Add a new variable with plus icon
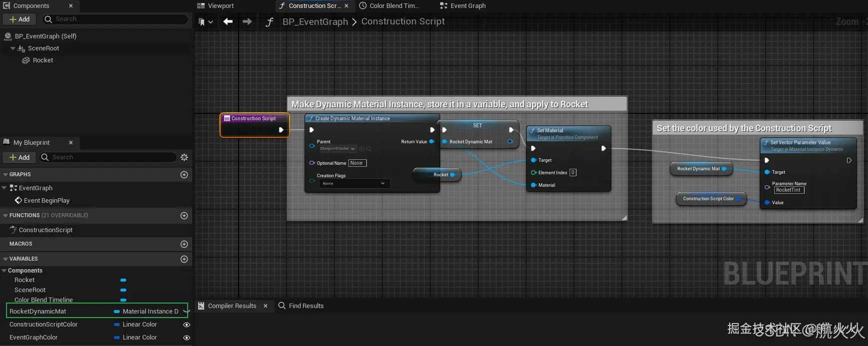The width and height of the screenshot is (868, 346). point(184,259)
